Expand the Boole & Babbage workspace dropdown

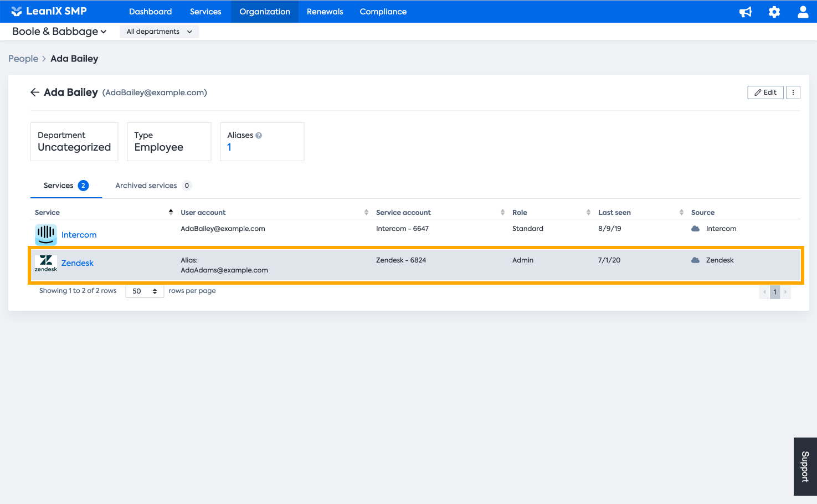(59, 32)
